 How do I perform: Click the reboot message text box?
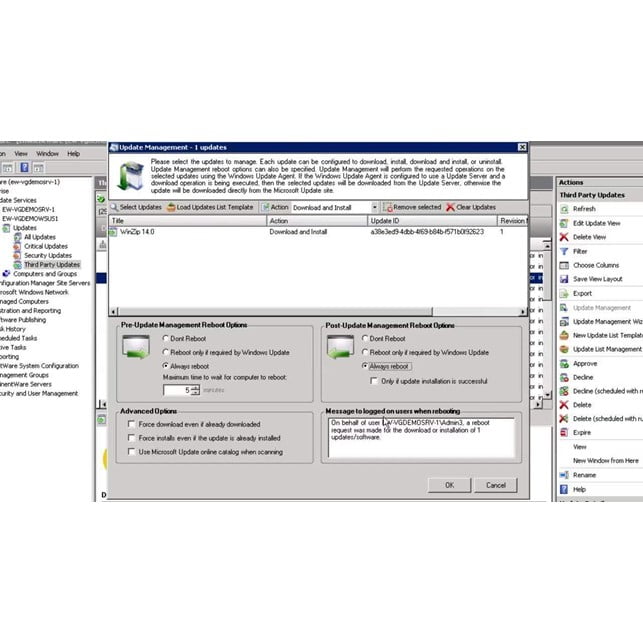(419, 437)
